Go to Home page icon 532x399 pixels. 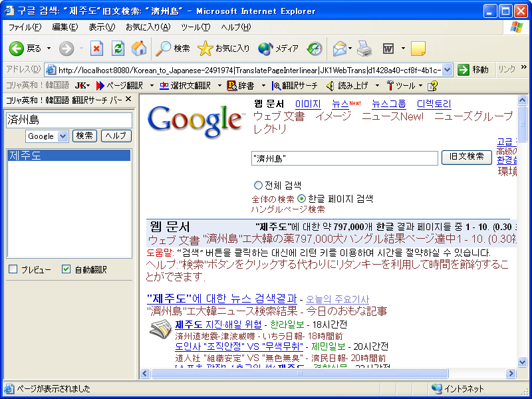(x=139, y=49)
